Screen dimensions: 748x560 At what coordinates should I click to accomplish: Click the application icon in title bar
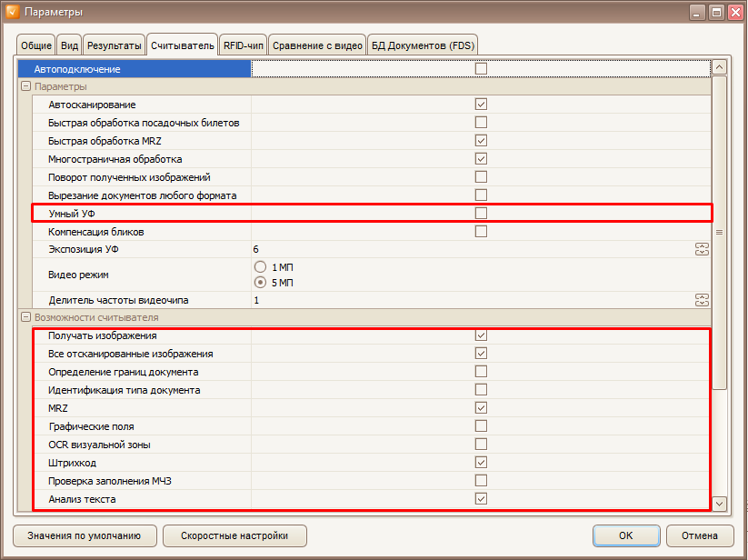pyautogui.click(x=13, y=12)
